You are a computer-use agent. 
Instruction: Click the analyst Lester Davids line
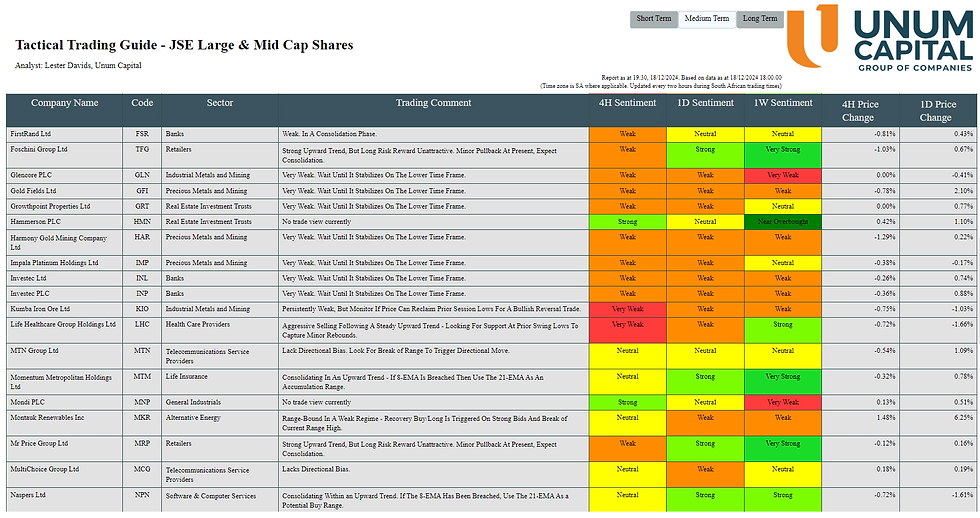point(78,66)
